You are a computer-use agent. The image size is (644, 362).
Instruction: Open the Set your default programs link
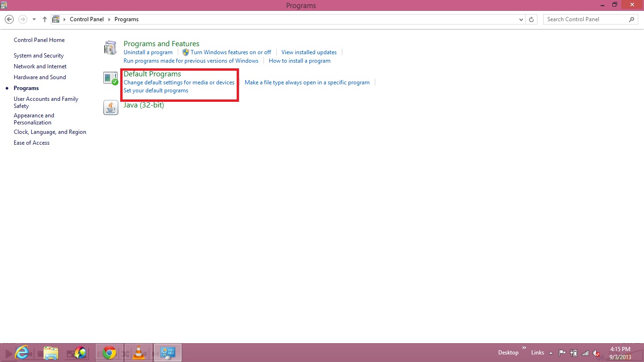click(156, 90)
